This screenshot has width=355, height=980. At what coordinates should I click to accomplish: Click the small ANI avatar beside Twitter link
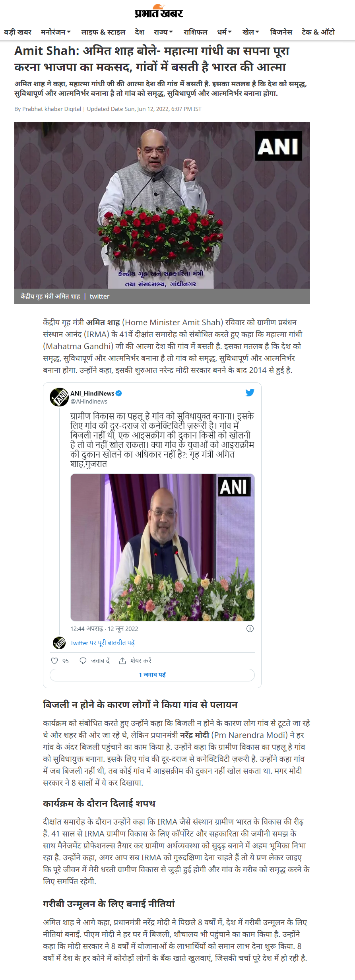click(x=59, y=643)
